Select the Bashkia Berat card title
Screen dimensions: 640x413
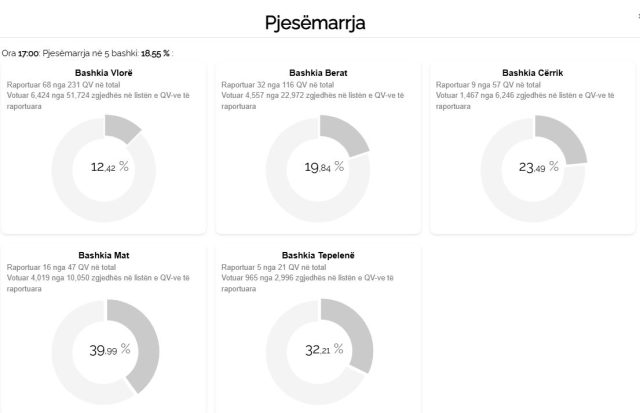tap(318, 73)
